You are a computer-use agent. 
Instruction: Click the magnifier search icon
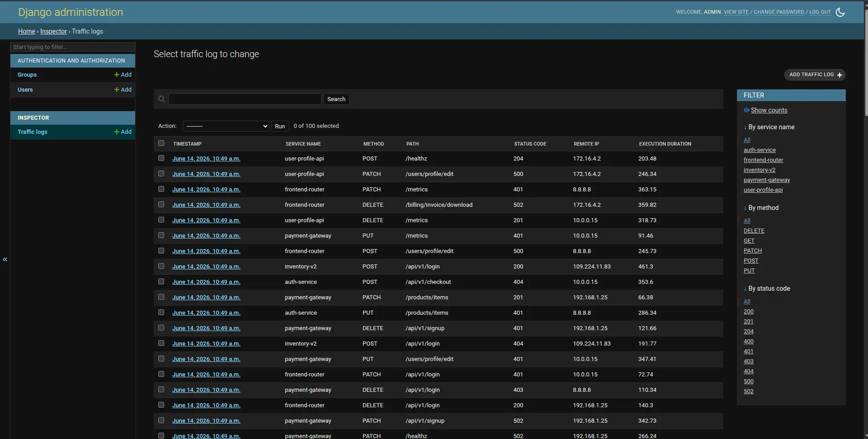pos(161,99)
